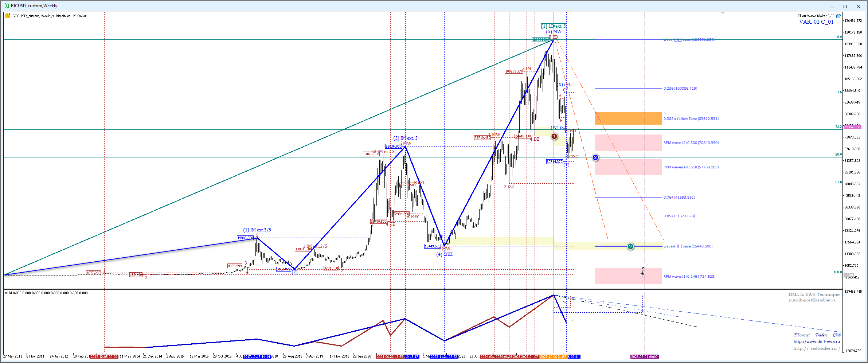
Task: Select the 2022.11.21 date marker on timeline
Action: pos(444,356)
